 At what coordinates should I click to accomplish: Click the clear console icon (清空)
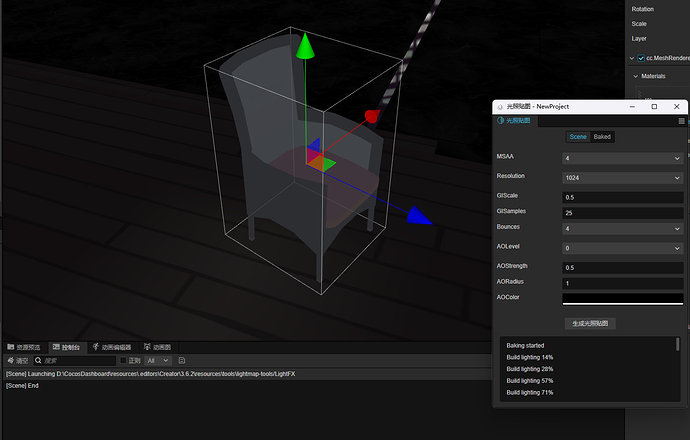pyautogui.click(x=11, y=361)
